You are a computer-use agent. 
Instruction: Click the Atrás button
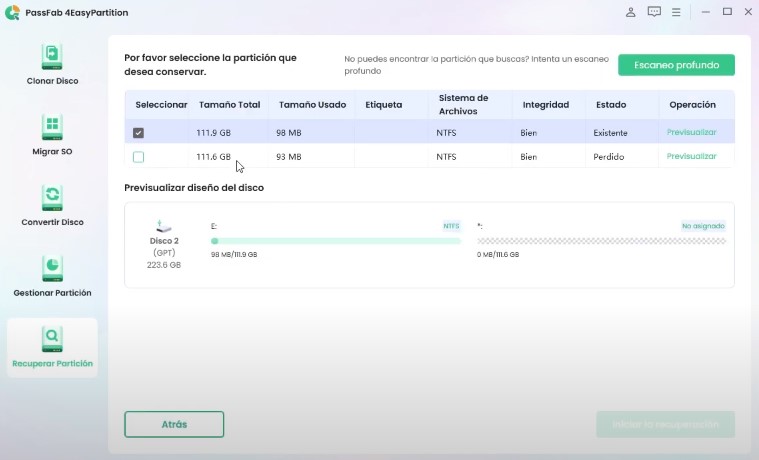click(x=174, y=424)
